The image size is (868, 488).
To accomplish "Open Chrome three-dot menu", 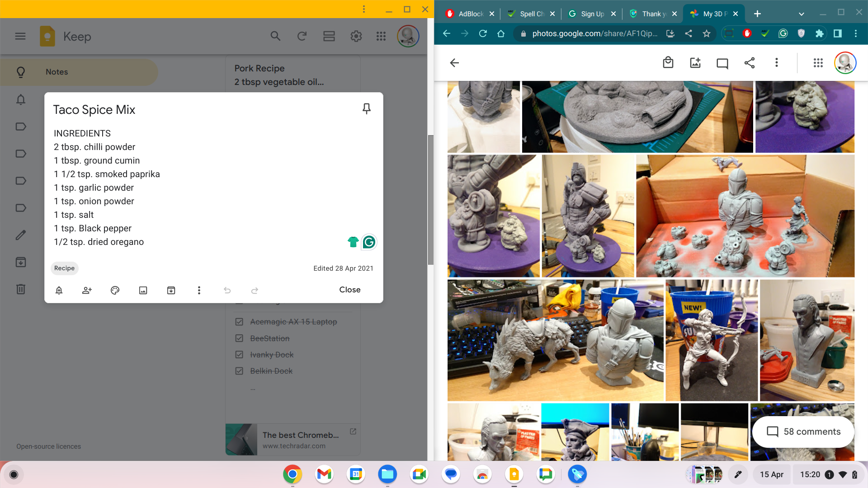I will pyautogui.click(x=856, y=33).
